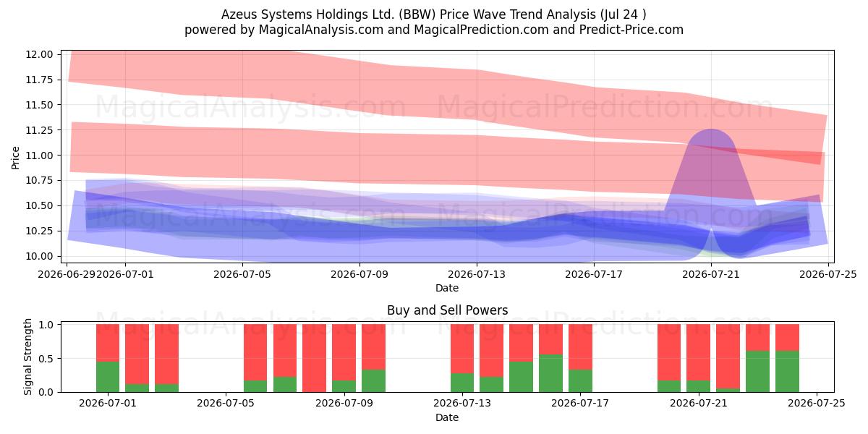Screen dimensions: 868x434
Task: Click the red sell bar for 2026-07-02
Action: (x=137, y=354)
